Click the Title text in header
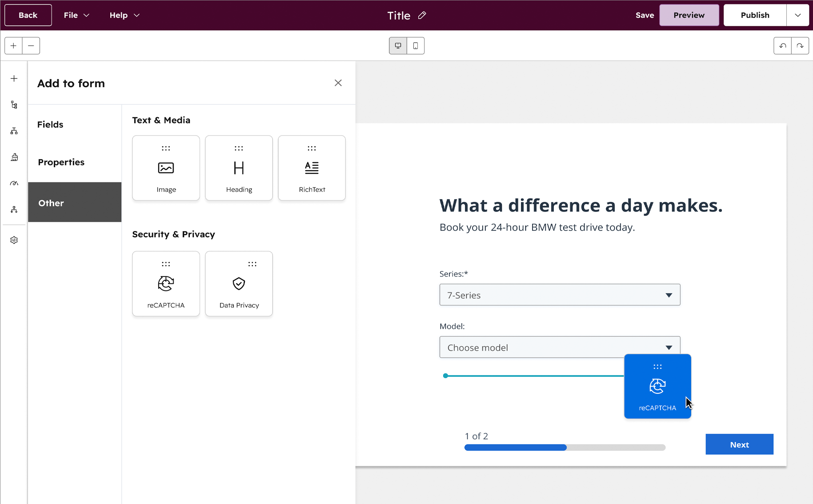813x504 pixels. [x=398, y=16]
